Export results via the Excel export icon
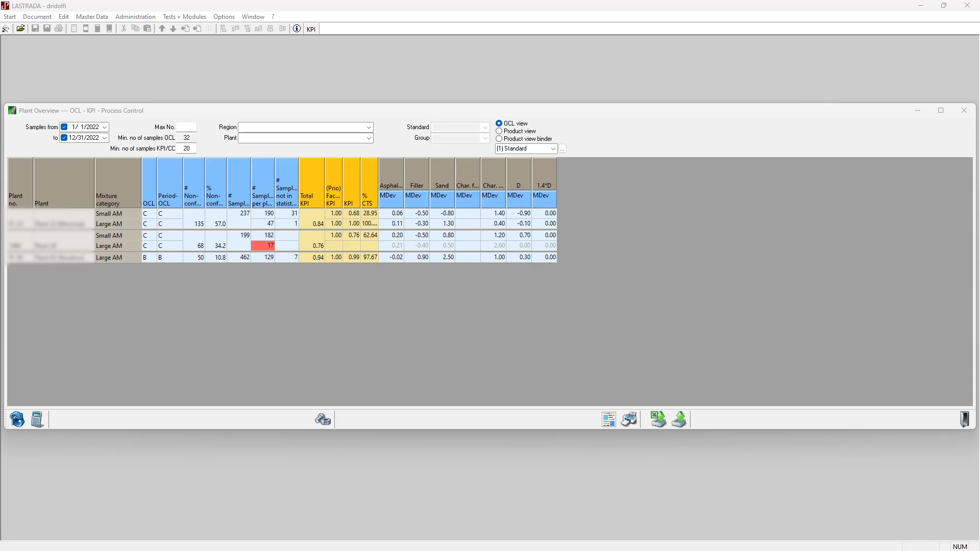Image resolution: width=980 pixels, height=551 pixels. point(657,419)
